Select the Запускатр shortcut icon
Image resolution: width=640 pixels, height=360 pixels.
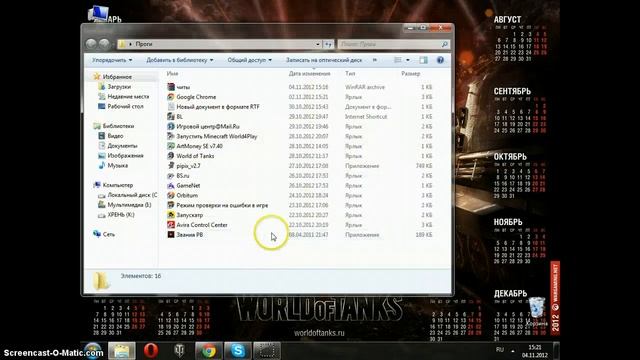[171, 215]
